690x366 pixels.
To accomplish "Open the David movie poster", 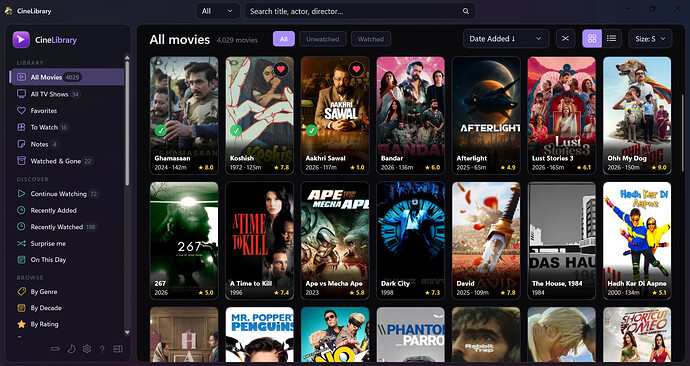I will (486, 241).
